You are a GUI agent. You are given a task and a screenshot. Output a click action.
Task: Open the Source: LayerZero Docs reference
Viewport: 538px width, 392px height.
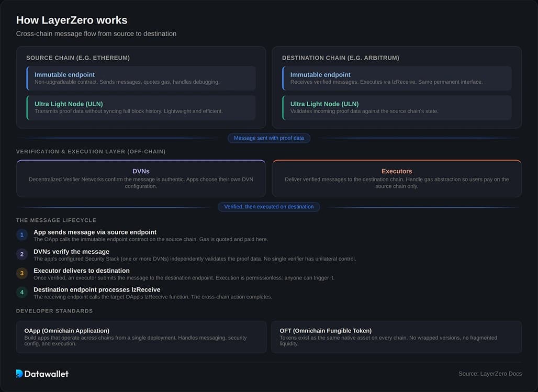(490, 374)
